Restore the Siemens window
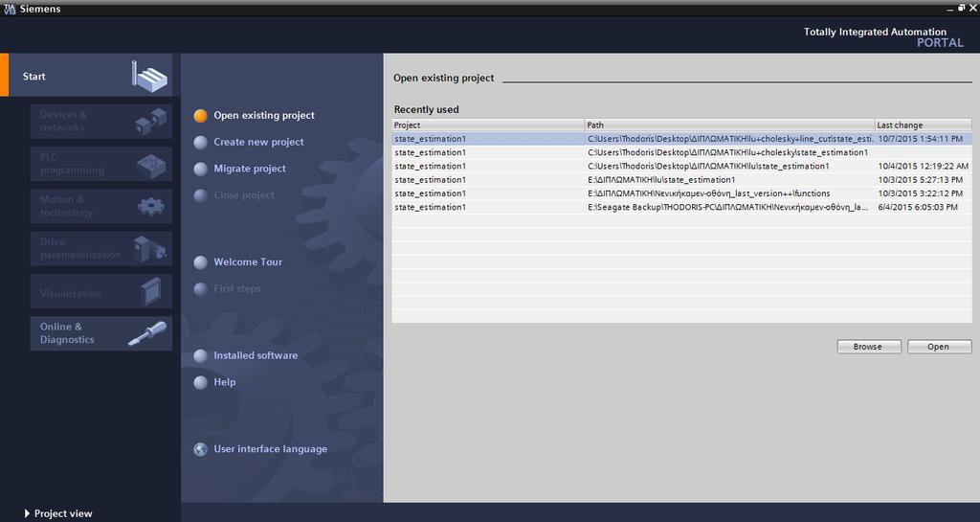The height and width of the screenshot is (522, 980). point(961,8)
